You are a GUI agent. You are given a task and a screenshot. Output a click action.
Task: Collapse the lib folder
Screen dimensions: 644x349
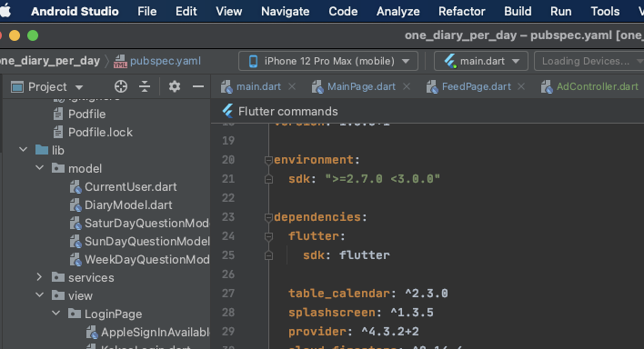tap(24, 150)
